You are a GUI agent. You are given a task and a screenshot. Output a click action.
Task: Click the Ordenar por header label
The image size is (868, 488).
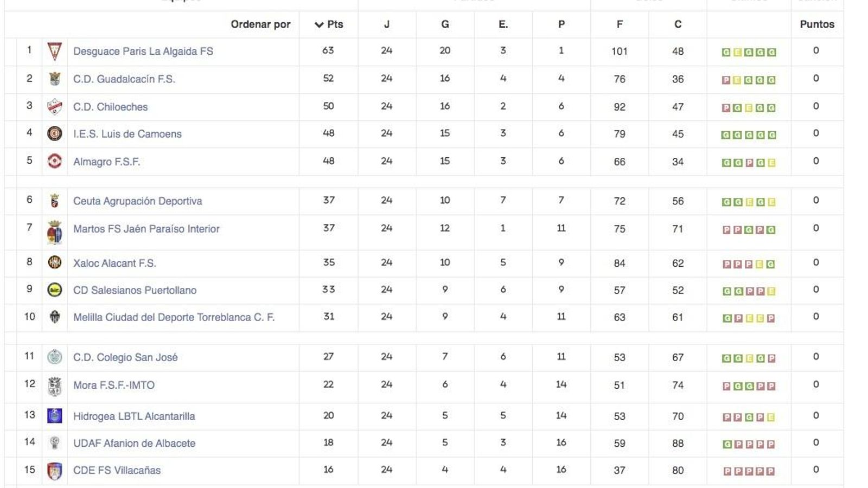click(260, 24)
